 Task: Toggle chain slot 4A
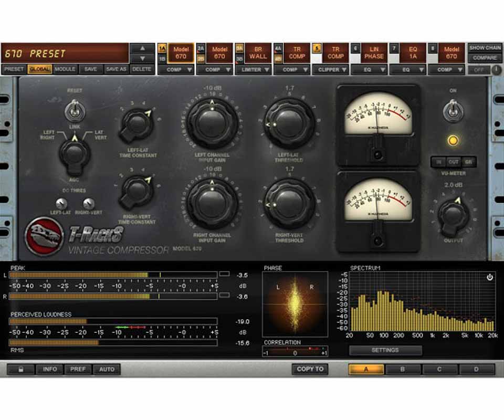(x=278, y=48)
